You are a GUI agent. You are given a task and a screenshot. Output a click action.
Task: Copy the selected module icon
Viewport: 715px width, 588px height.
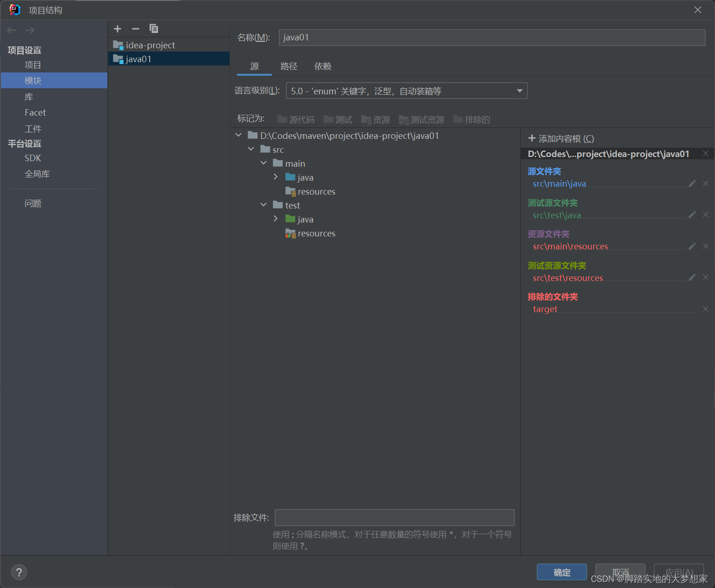154,29
